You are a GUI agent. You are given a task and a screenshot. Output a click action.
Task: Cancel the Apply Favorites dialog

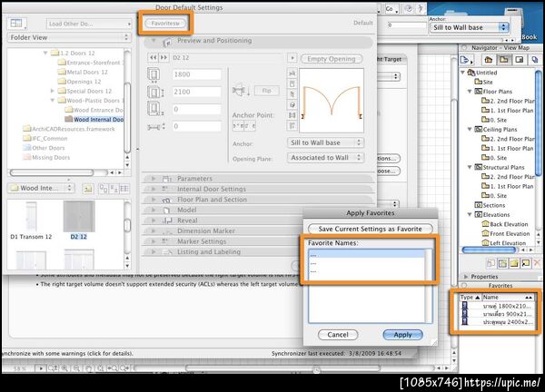[x=338, y=335]
